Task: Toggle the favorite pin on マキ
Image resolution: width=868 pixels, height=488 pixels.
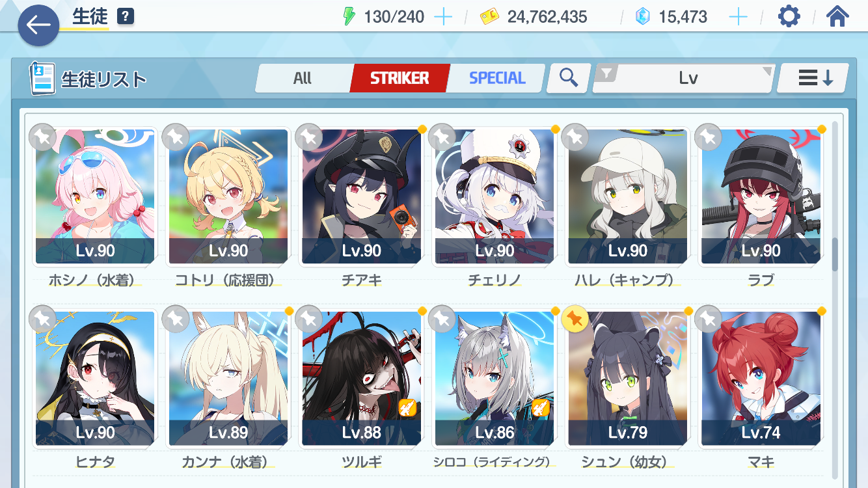Action: pos(709,319)
